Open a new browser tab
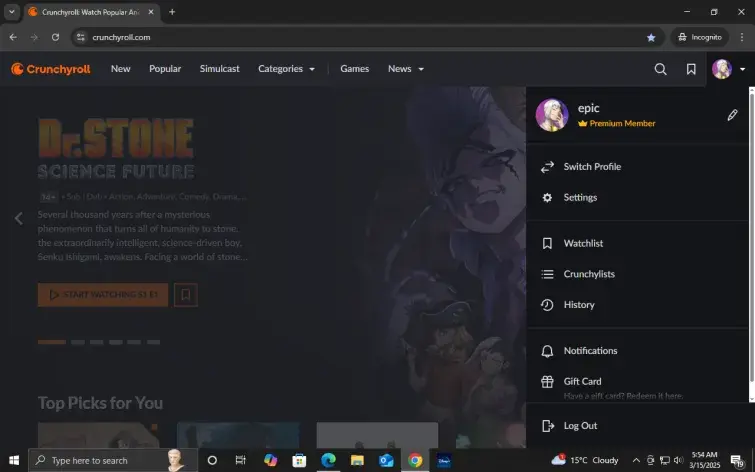The height and width of the screenshot is (472, 755). (172, 12)
